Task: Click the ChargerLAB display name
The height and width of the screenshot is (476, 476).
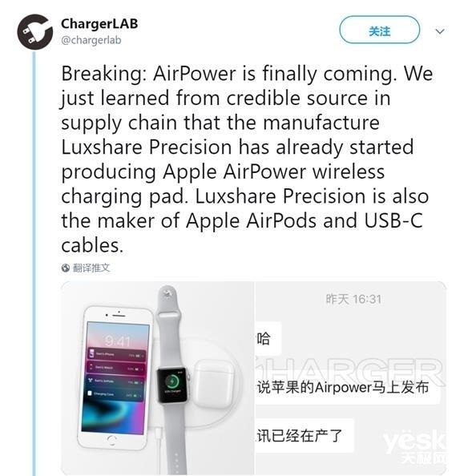Action: pos(99,24)
